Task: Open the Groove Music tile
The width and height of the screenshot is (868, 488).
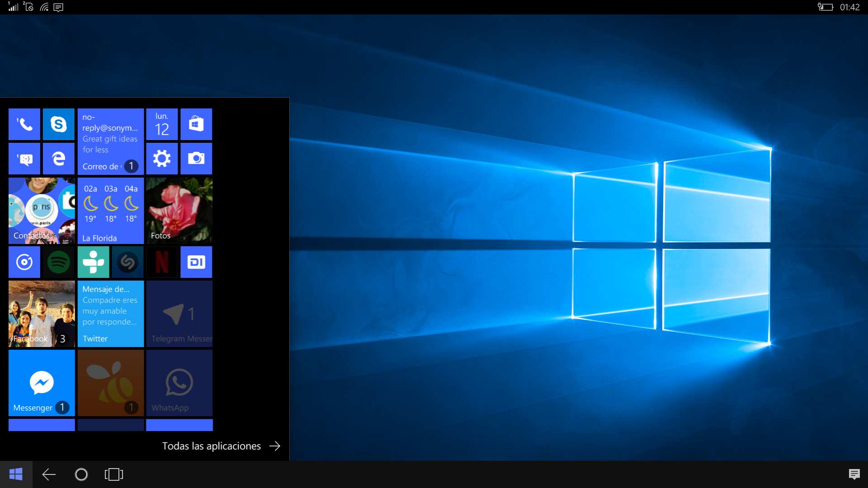Action: coord(24,262)
